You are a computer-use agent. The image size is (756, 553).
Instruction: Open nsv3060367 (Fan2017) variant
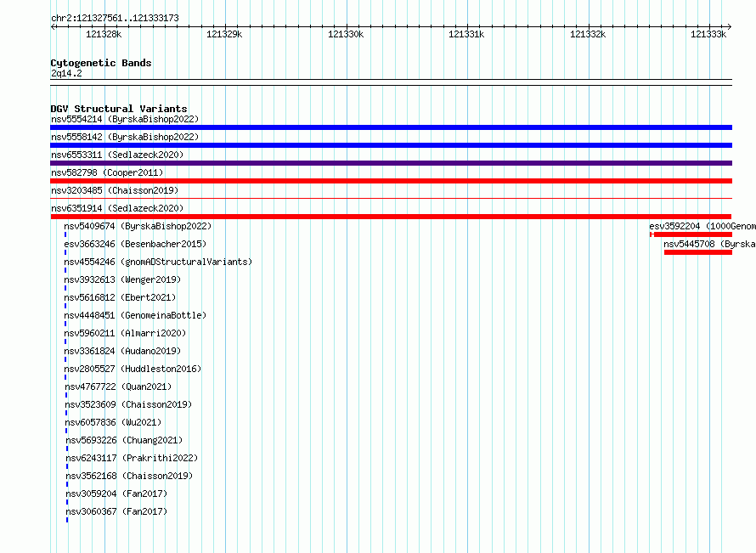click(x=116, y=511)
